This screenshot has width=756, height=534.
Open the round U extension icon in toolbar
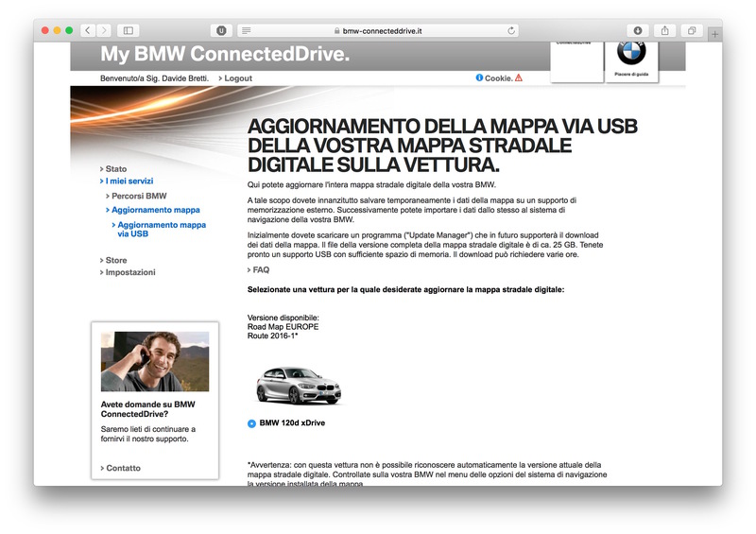pyautogui.click(x=221, y=30)
